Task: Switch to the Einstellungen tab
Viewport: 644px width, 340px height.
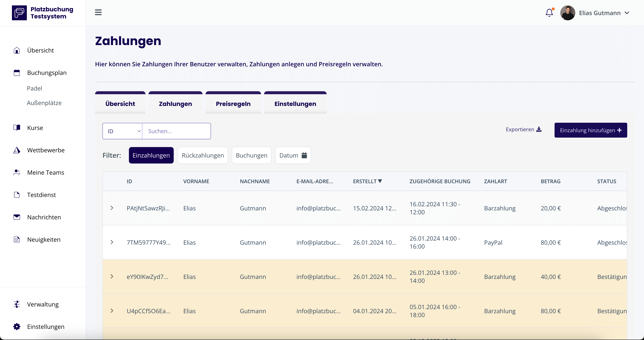Action: tap(295, 103)
